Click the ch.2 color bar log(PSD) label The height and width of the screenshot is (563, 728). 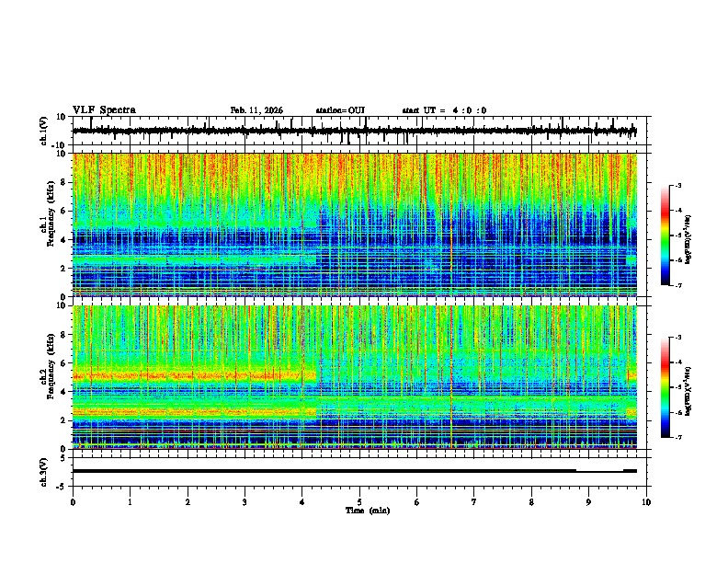(x=688, y=391)
